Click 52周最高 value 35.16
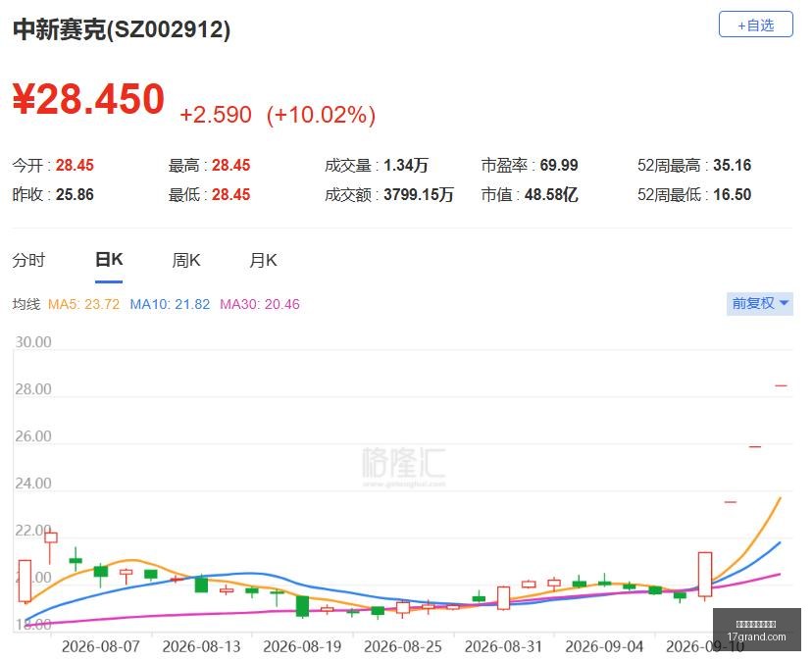The image size is (812, 662). click(733, 165)
